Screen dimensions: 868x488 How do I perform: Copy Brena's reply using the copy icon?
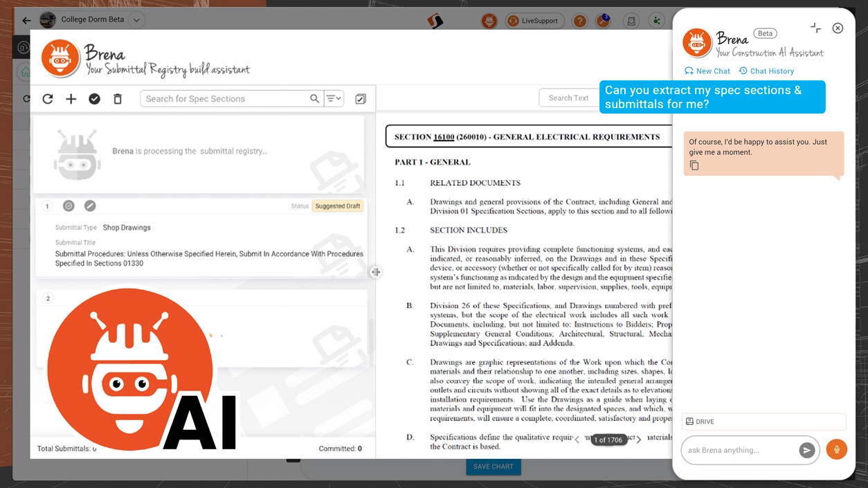pyautogui.click(x=694, y=166)
